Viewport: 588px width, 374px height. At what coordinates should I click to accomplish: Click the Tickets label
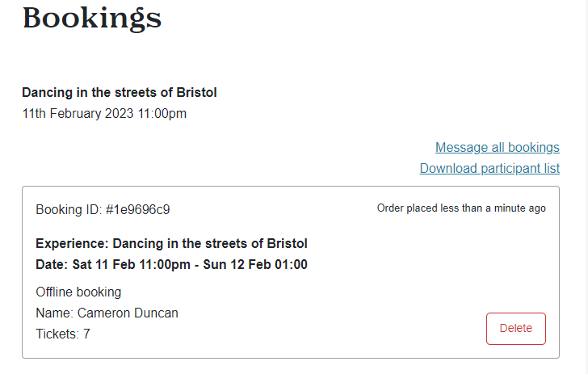pos(57,334)
